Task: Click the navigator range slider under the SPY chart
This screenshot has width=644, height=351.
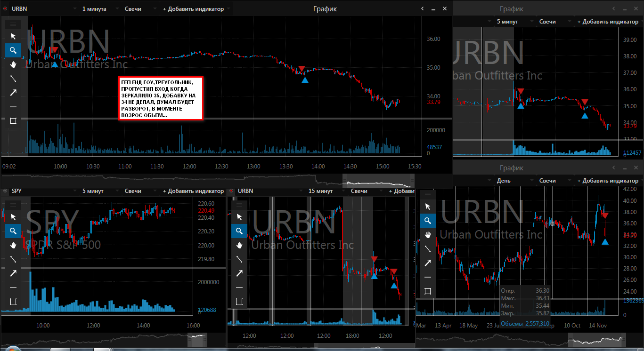Action: [197, 340]
